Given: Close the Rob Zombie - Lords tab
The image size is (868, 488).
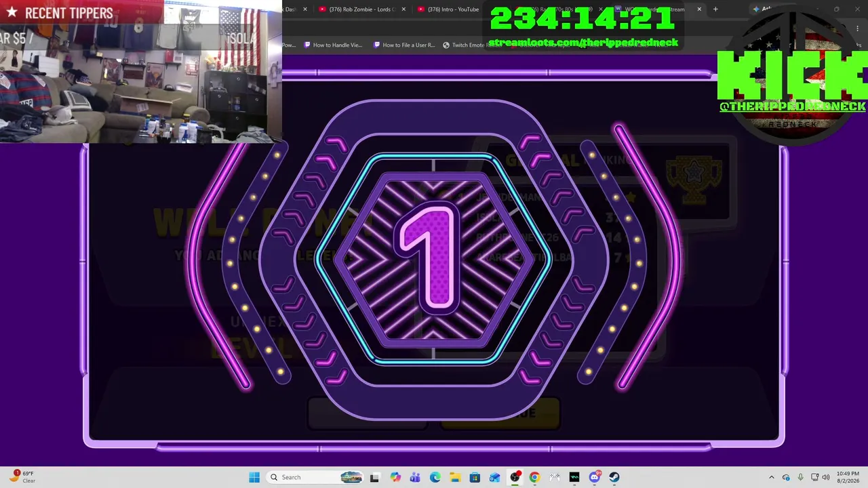Looking at the screenshot, I should tap(403, 9).
